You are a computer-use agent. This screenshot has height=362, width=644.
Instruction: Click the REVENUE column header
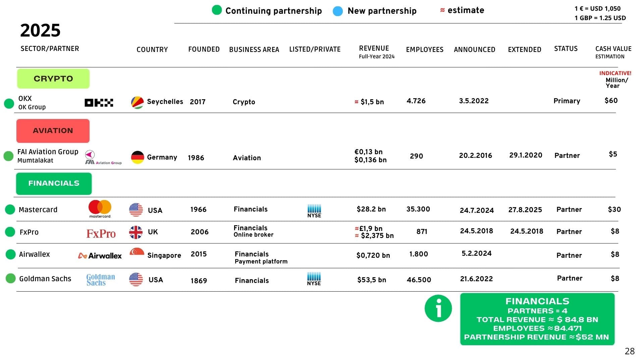374,49
